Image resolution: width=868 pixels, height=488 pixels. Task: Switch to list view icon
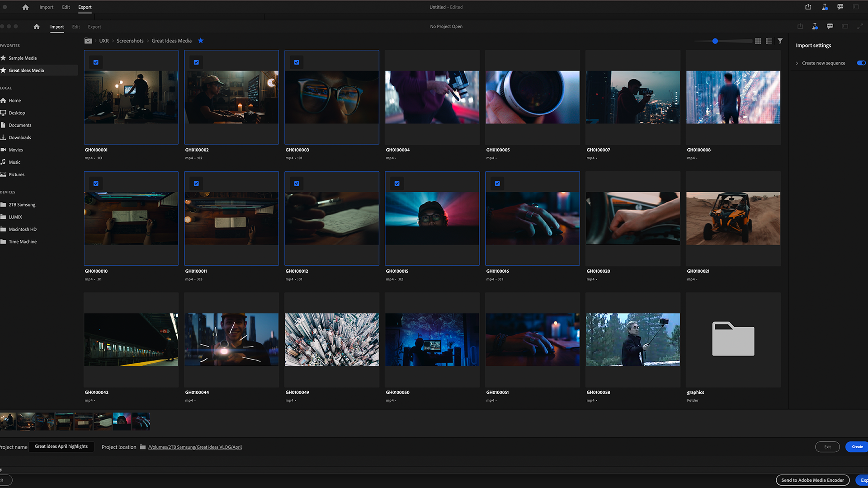[x=769, y=41]
